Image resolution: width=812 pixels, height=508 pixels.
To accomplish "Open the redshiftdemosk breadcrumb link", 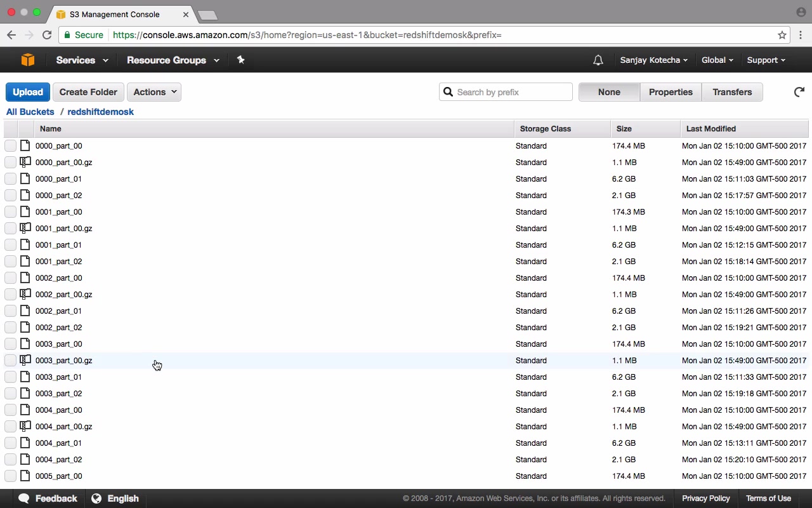I will pos(100,112).
